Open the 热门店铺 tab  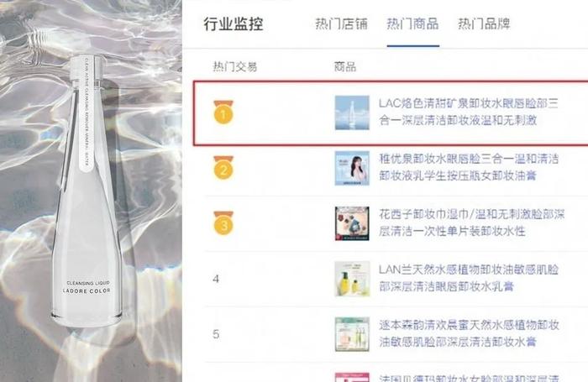click(x=341, y=24)
